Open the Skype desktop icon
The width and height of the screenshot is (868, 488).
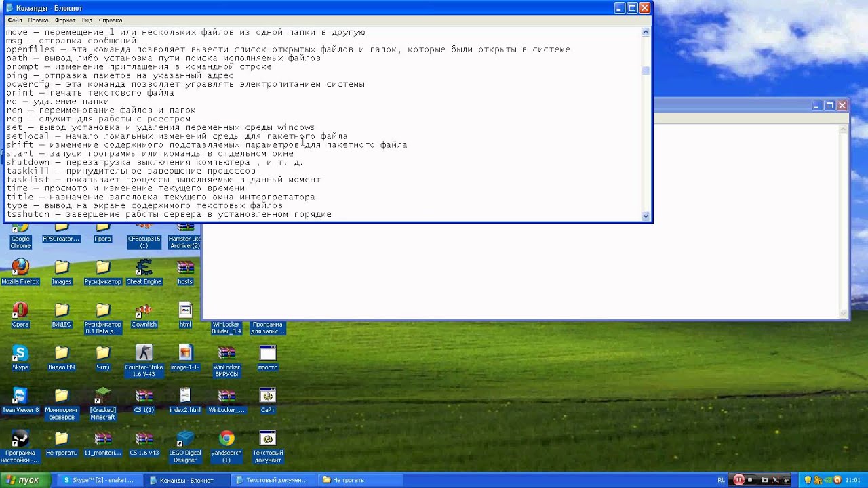20,357
